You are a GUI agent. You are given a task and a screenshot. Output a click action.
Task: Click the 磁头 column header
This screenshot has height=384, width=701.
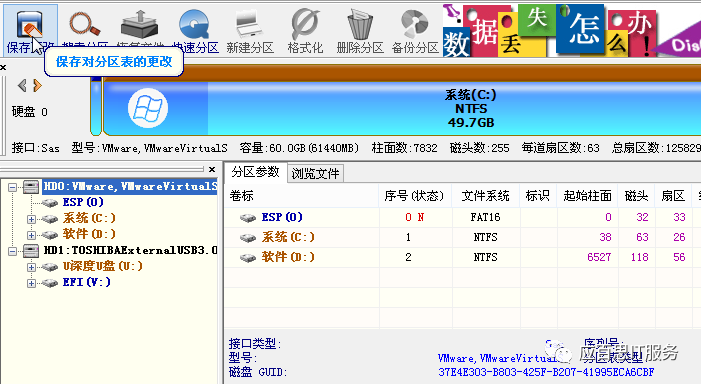(x=637, y=196)
